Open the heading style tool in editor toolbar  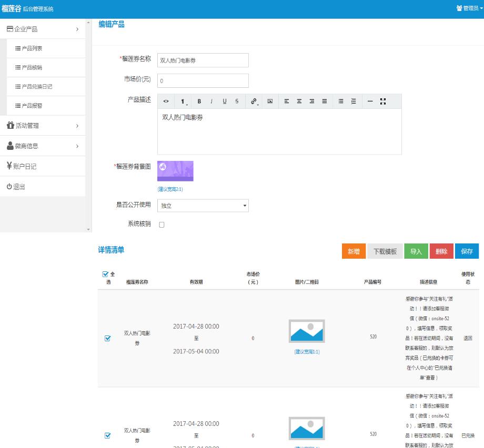pyautogui.click(x=184, y=101)
